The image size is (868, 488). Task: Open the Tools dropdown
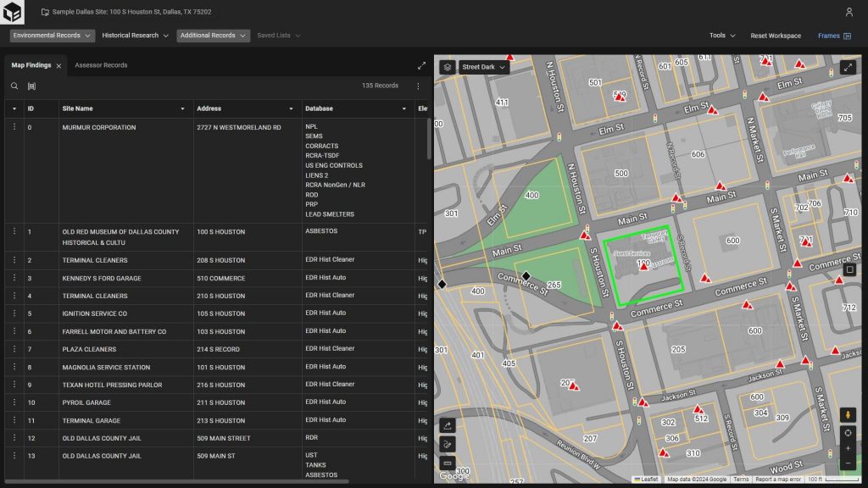tap(722, 36)
